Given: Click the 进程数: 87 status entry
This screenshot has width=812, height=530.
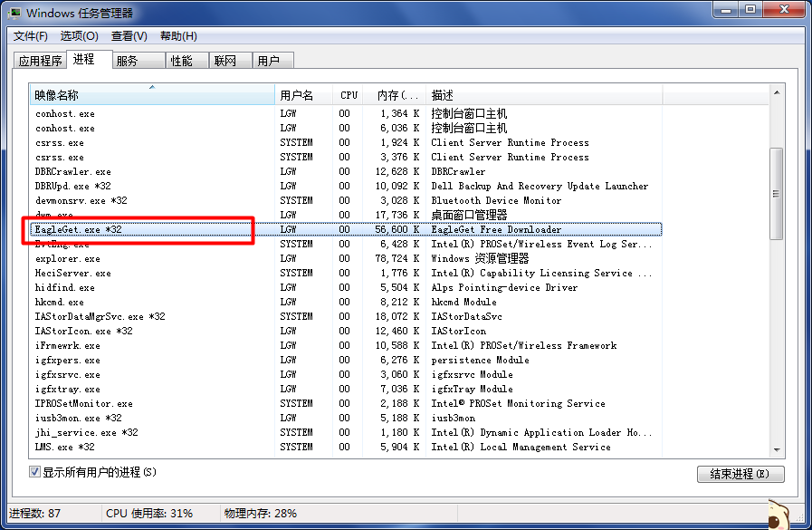Looking at the screenshot, I should [34, 514].
